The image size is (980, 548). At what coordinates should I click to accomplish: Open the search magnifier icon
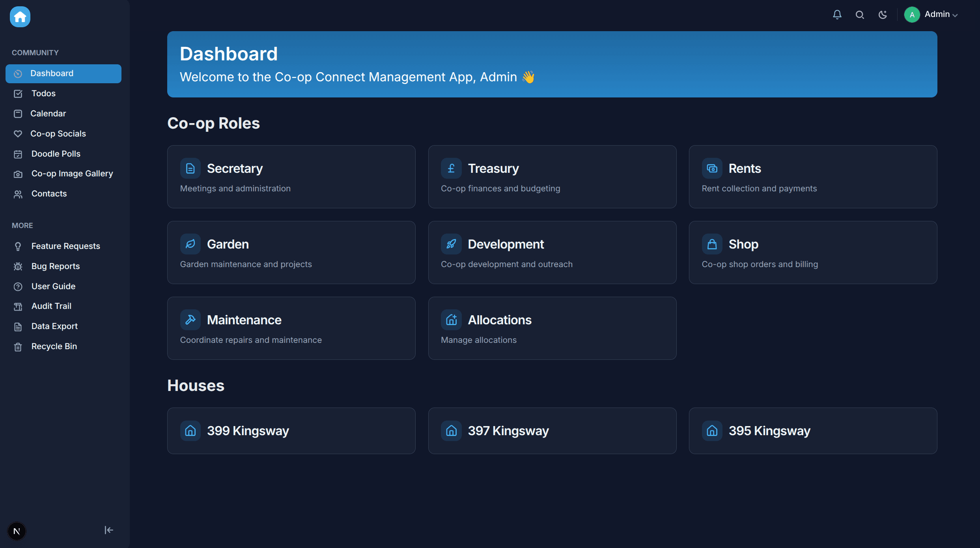pyautogui.click(x=860, y=14)
